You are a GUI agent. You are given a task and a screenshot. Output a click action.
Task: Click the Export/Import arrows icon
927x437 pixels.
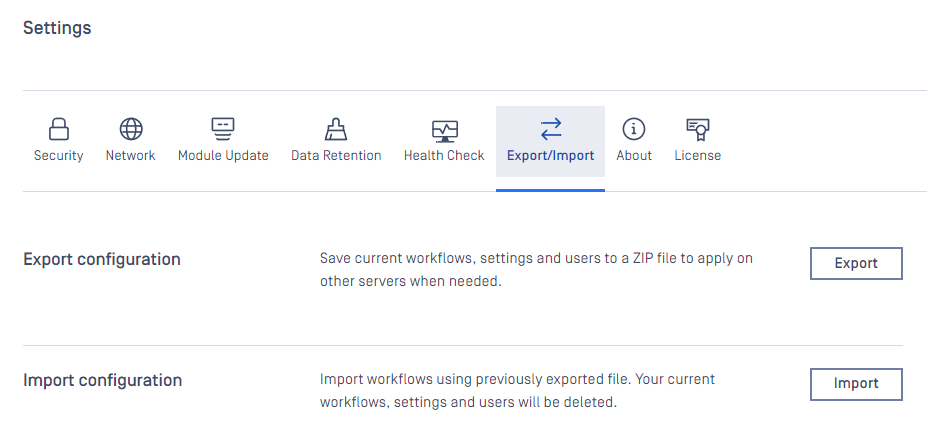click(x=551, y=129)
